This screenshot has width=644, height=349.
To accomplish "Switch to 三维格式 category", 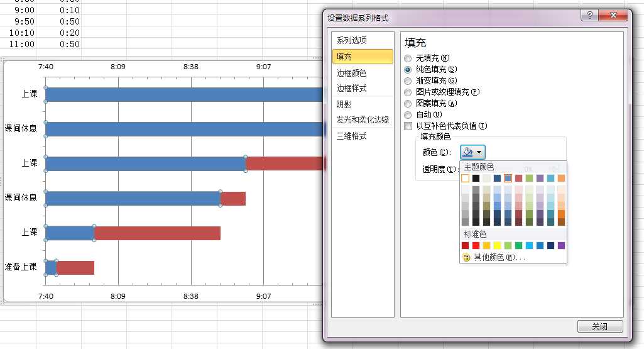I will (x=363, y=136).
